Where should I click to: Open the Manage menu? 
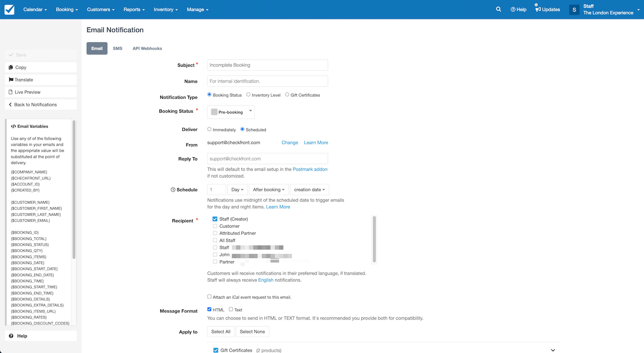pos(197,9)
